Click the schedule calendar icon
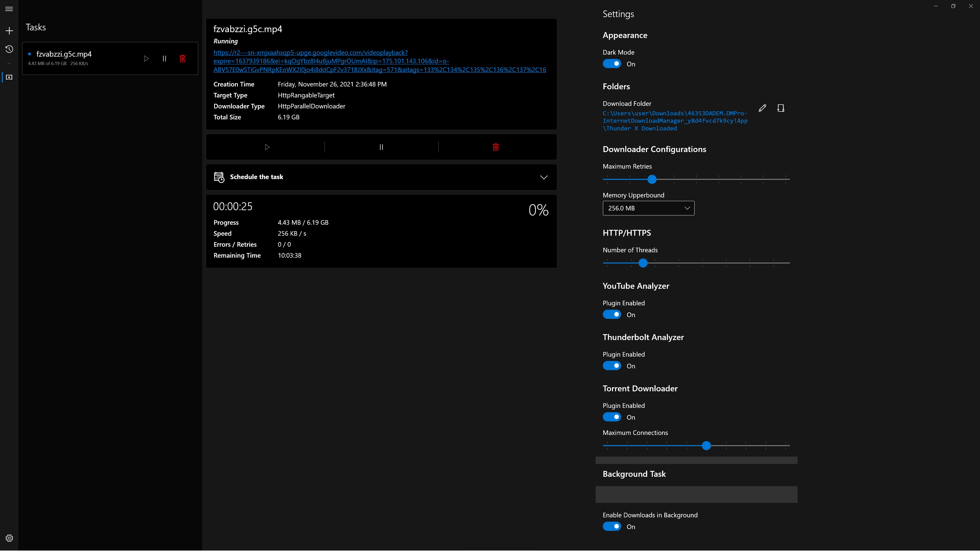Screen dimensions: 980x551 click(x=219, y=177)
